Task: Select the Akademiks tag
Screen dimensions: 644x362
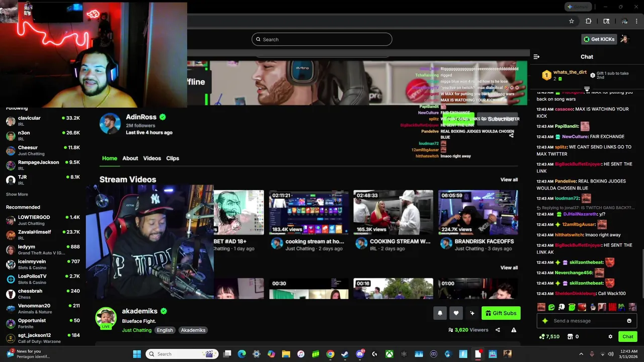Action: [193, 330]
